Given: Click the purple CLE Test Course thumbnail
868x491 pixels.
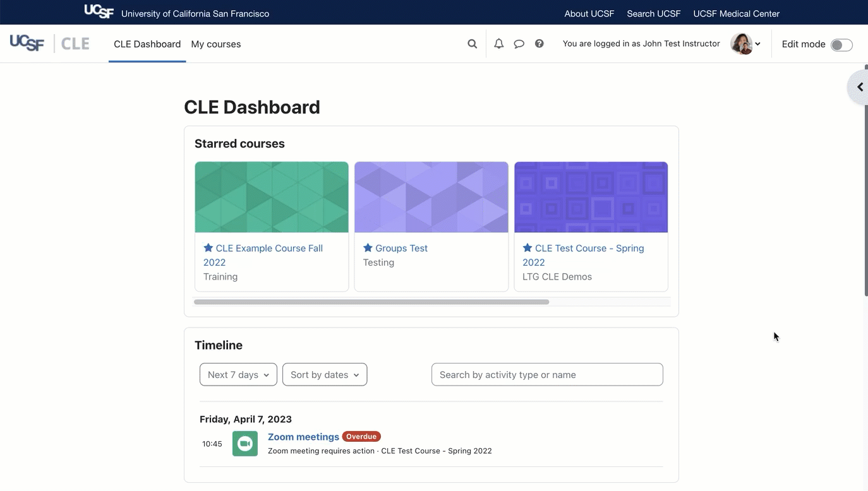Looking at the screenshot, I should [x=591, y=197].
